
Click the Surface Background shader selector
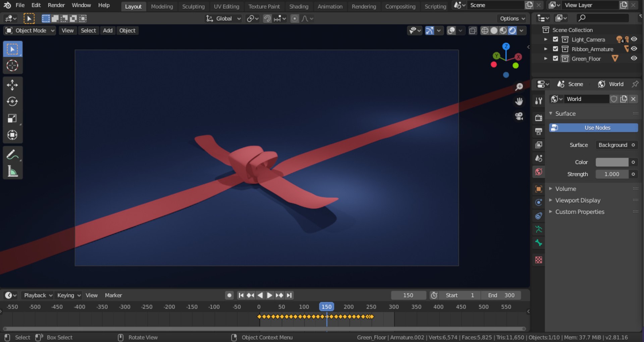click(x=613, y=145)
